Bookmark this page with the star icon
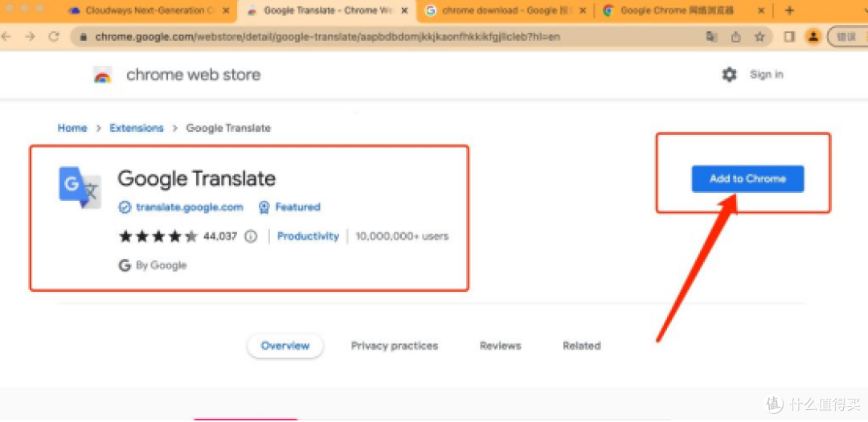The image size is (868, 422). [x=759, y=36]
